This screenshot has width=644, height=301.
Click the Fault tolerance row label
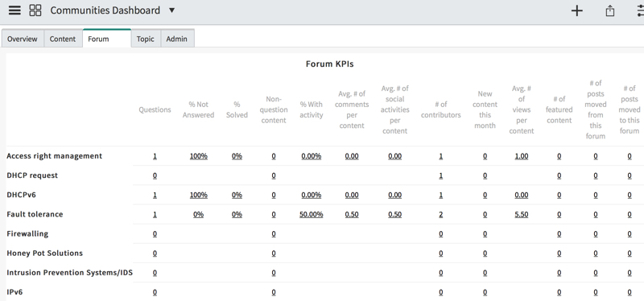tap(35, 214)
